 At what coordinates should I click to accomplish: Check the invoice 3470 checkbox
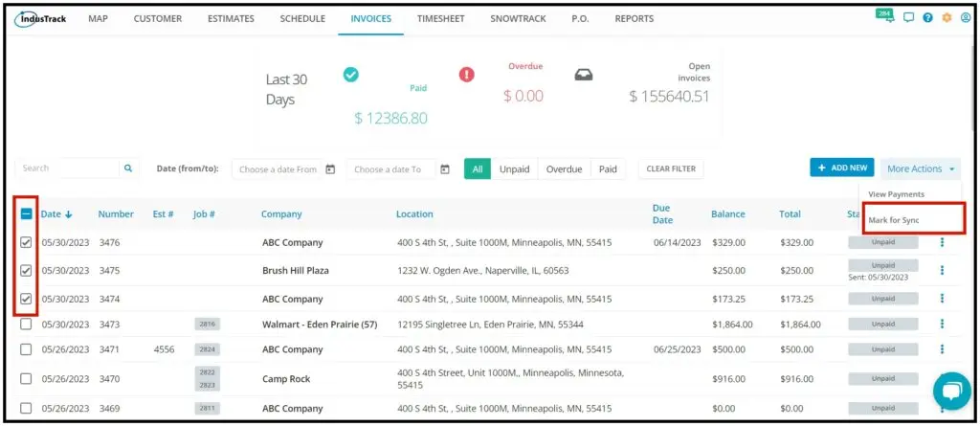pos(26,378)
